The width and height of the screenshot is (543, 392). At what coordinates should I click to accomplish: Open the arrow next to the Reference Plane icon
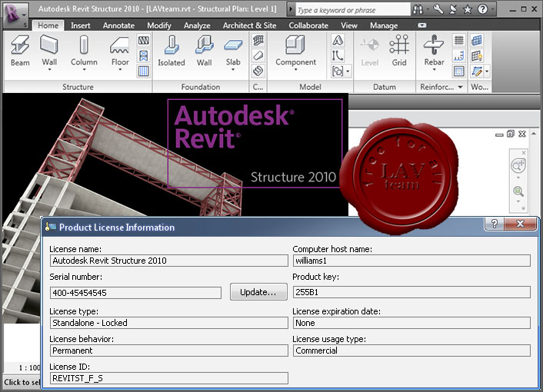click(x=487, y=71)
